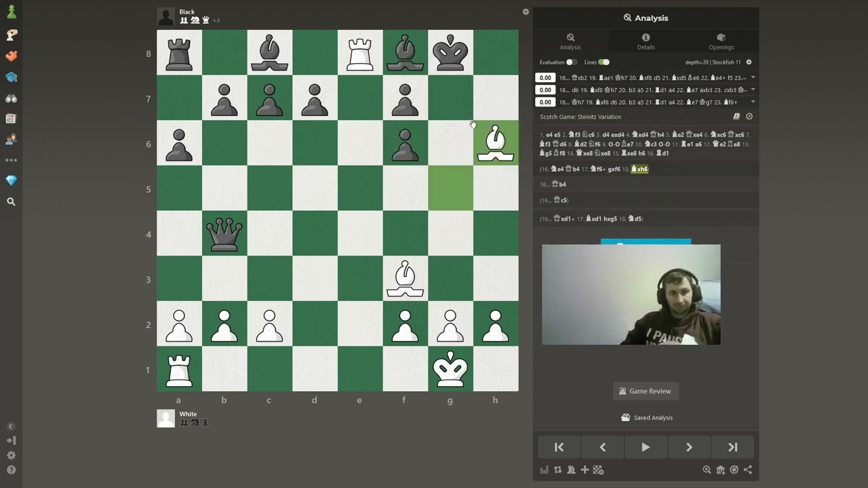The image size is (868, 488).
Task: Open the sidebar More three-dots menu
Action: [11, 161]
